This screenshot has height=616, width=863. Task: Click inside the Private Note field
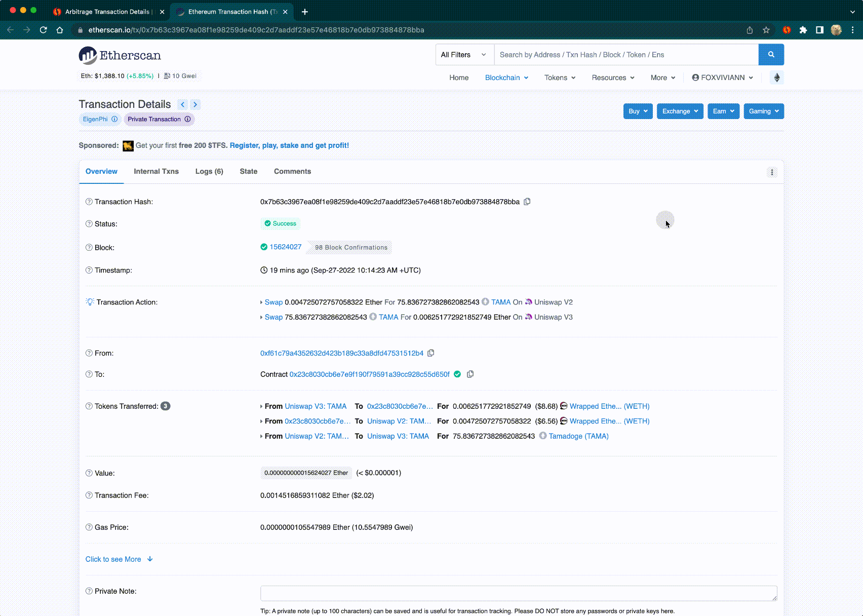(x=519, y=593)
